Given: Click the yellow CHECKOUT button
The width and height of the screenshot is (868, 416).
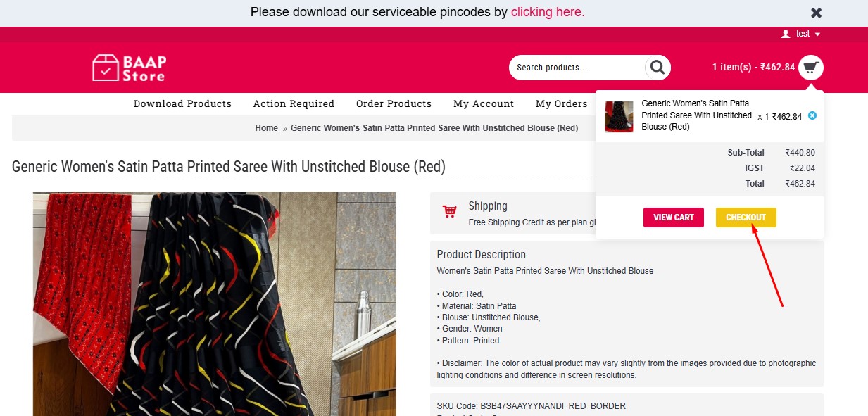Looking at the screenshot, I should point(746,218).
